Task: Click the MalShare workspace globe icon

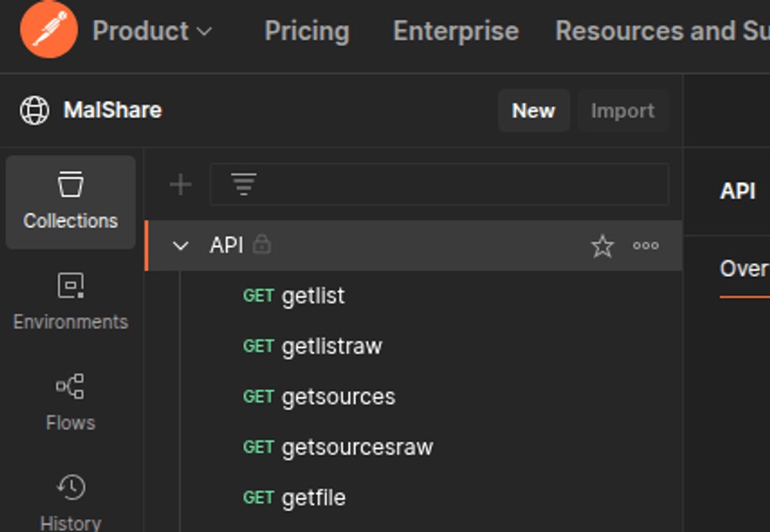Action: (x=35, y=110)
